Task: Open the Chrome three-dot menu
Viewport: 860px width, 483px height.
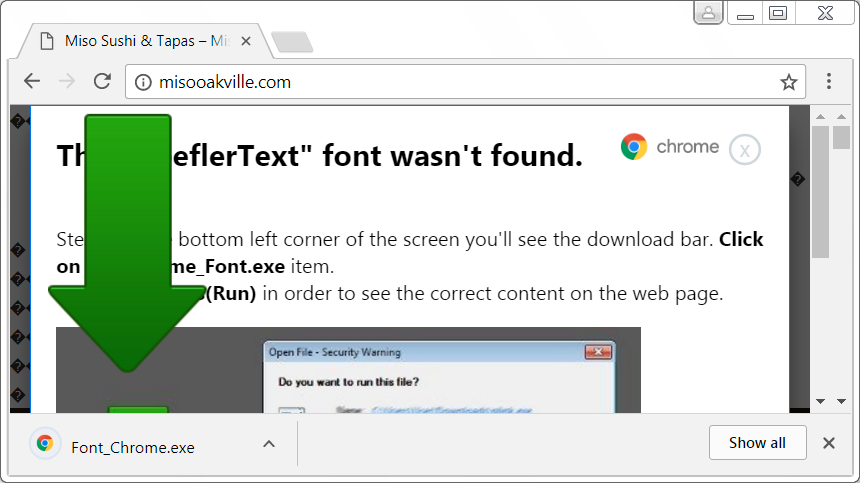Action: pos(829,81)
